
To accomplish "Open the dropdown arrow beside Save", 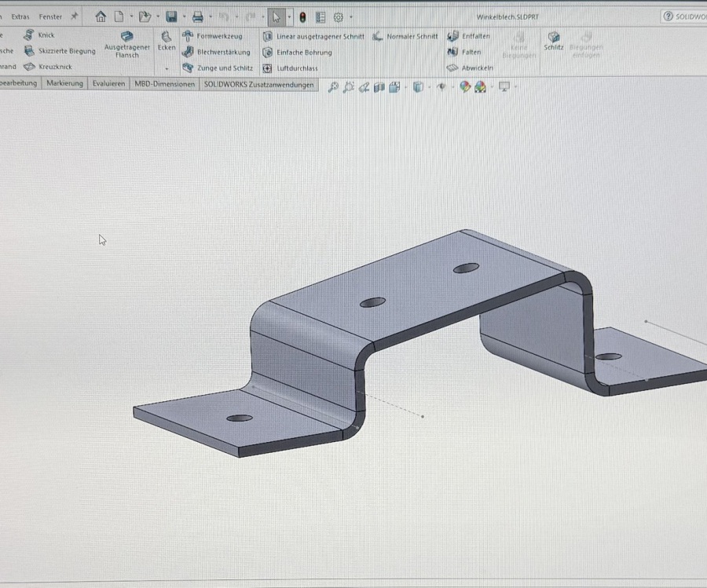I will pos(184,16).
